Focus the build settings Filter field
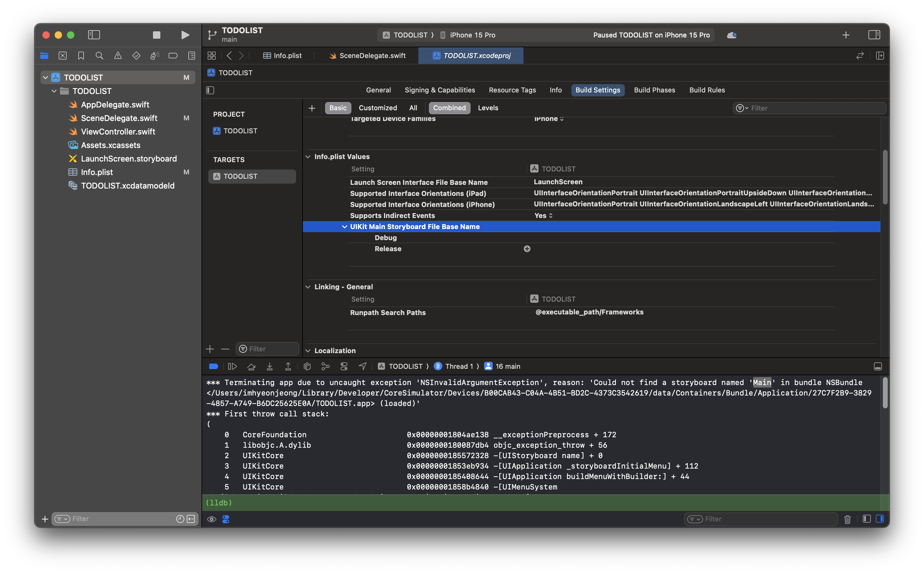The height and width of the screenshot is (573, 924). point(809,108)
